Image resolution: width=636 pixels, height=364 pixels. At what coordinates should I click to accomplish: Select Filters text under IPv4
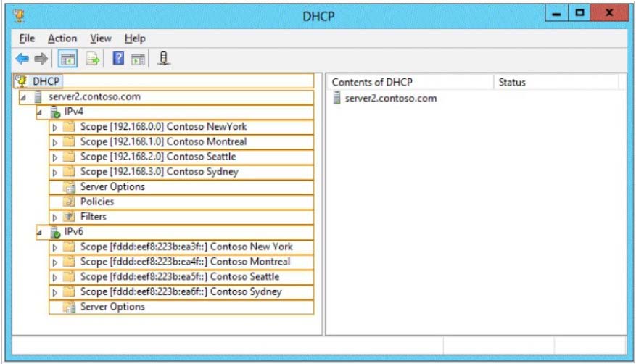pyautogui.click(x=94, y=217)
